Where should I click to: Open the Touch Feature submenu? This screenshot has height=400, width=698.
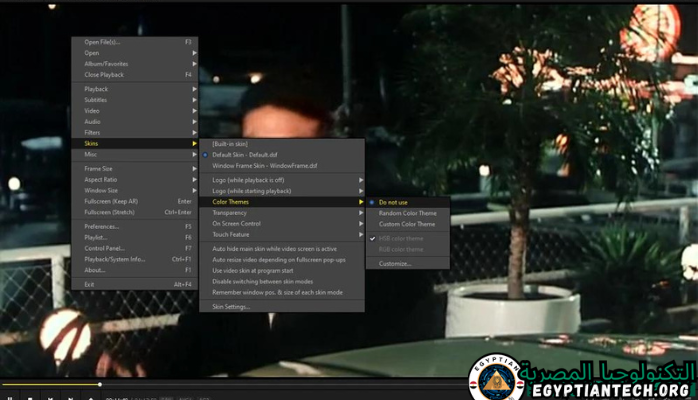(230, 234)
